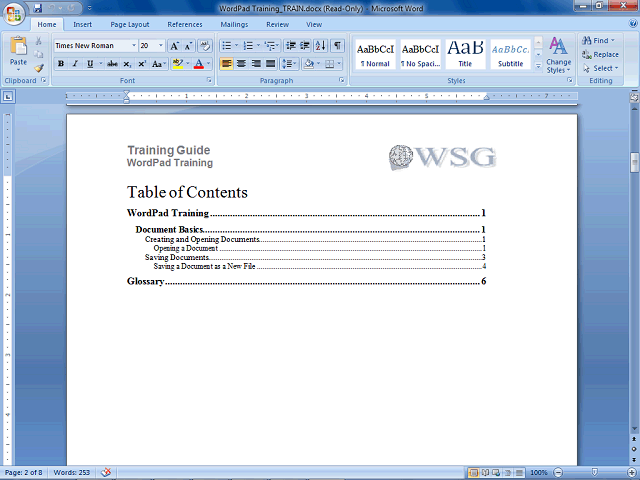Save document from Quick Access Toolbar
The height and width of the screenshot is (480, 640).
click(x=38, y=8)
